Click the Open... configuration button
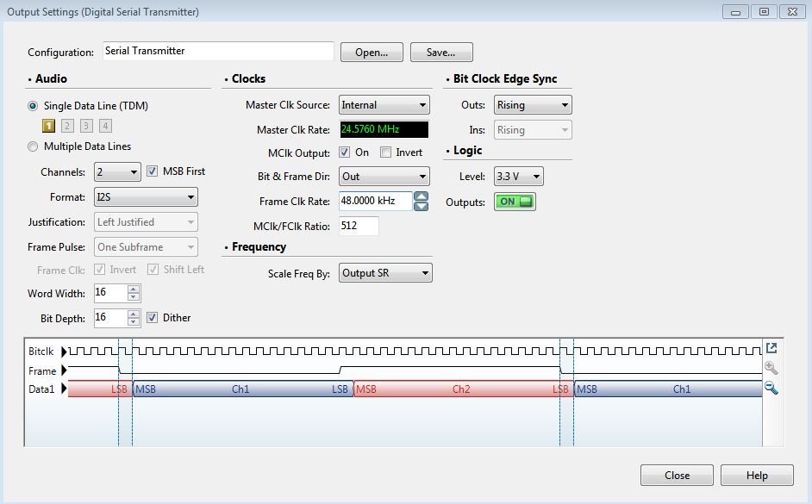 (372, 53)
